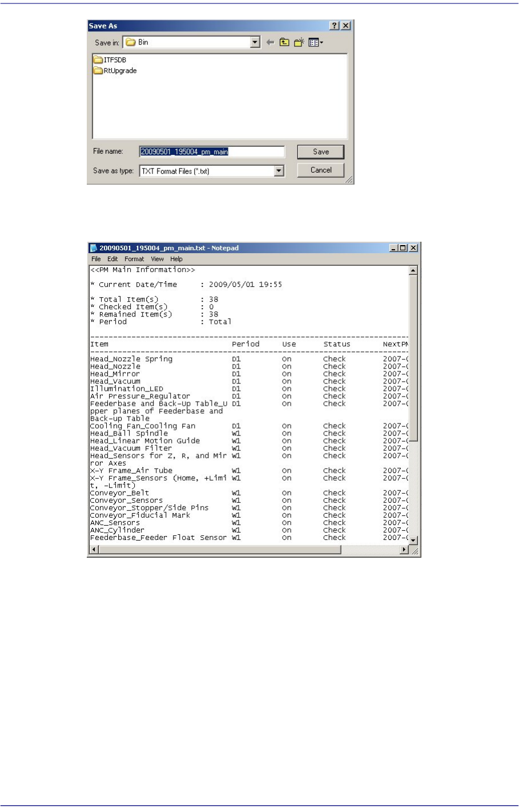Click the Notepad title bar document icon
Viewport: 519px width, 812px height.
tap(94, 248)
